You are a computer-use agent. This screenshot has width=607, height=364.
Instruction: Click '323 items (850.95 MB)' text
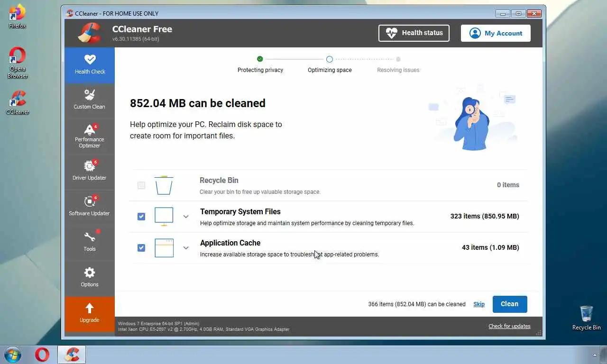tap(485, 216)
